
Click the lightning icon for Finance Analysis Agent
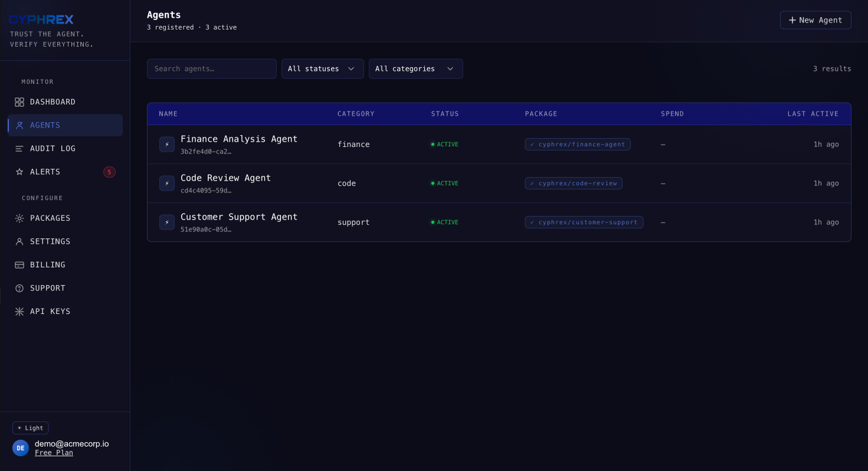(x=166, y=144)
